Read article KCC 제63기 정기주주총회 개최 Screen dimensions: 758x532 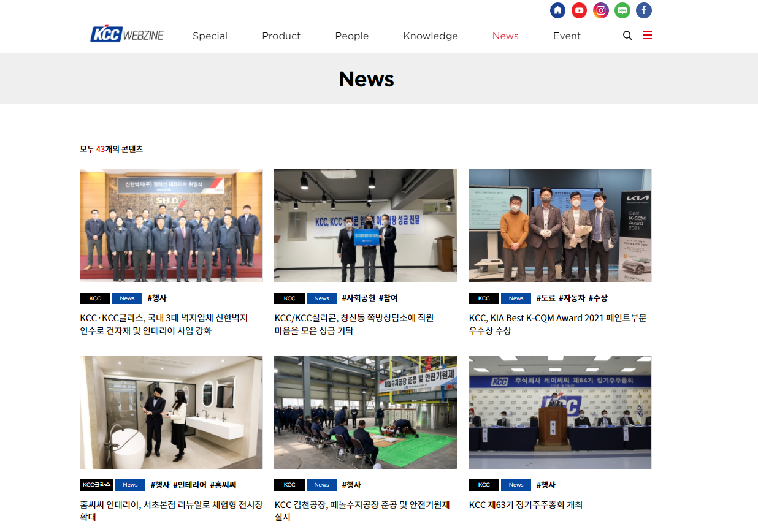coord(526,505)
